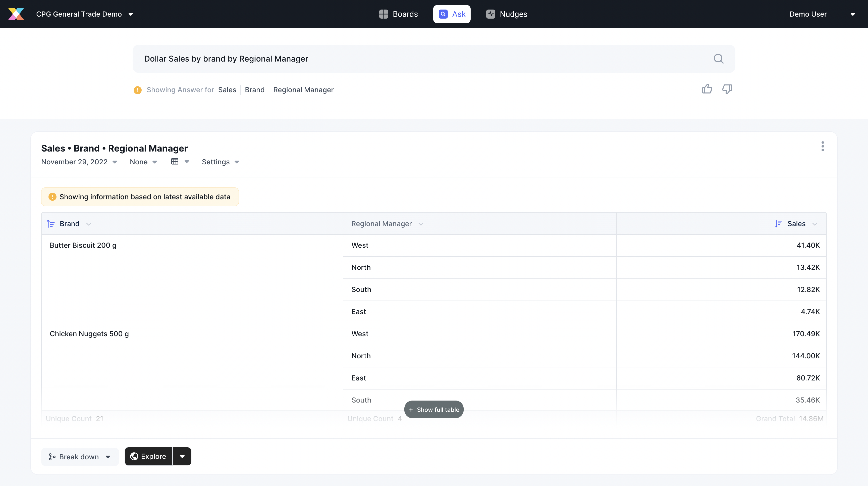Screen dimensions: 868x486
Task: Select the 35.46K sales value
Action: click(x=808, y=400)
